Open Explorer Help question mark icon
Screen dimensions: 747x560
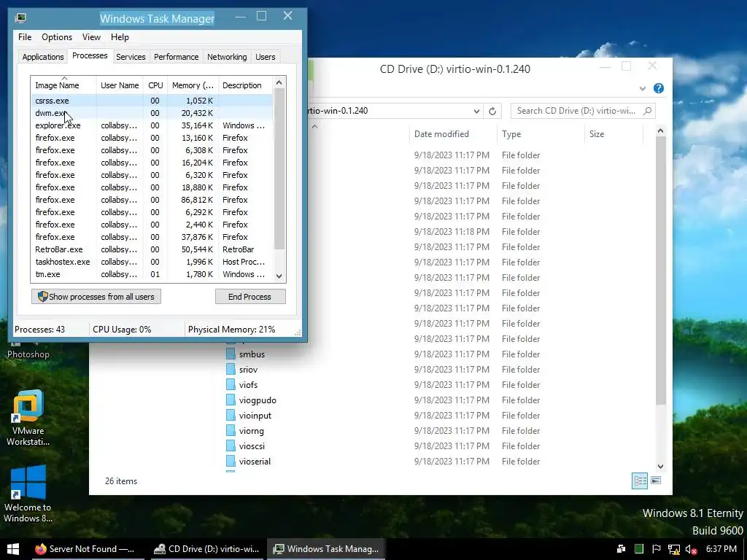coord(659,88)
